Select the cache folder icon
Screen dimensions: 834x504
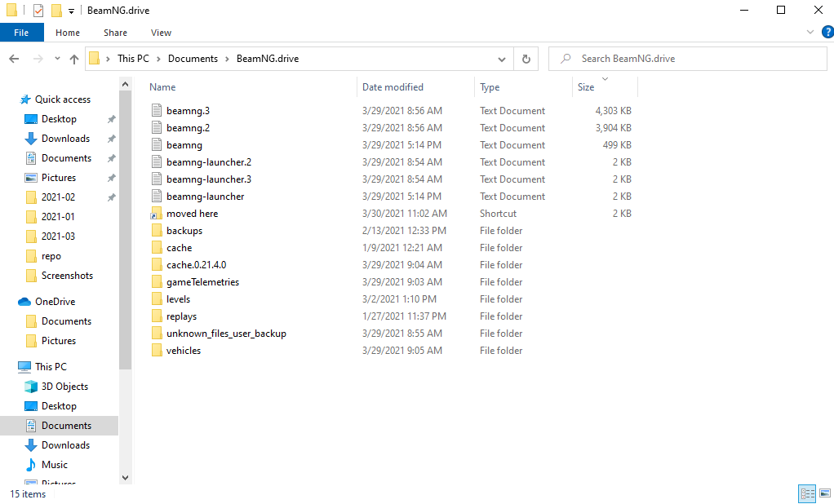(x=157, y=247)
